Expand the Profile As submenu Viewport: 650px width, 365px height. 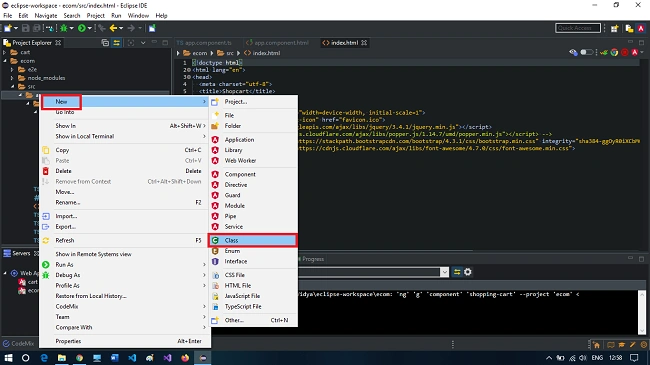coord(124,285)
